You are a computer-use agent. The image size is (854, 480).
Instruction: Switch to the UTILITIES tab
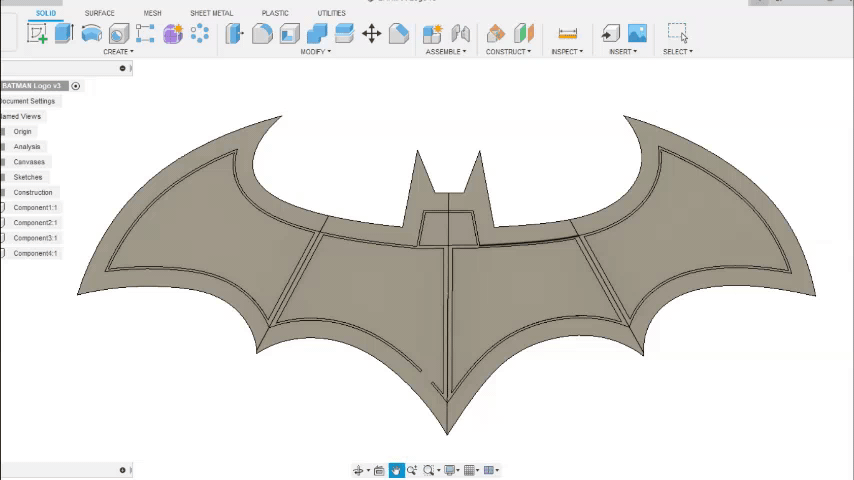(332, 13)
